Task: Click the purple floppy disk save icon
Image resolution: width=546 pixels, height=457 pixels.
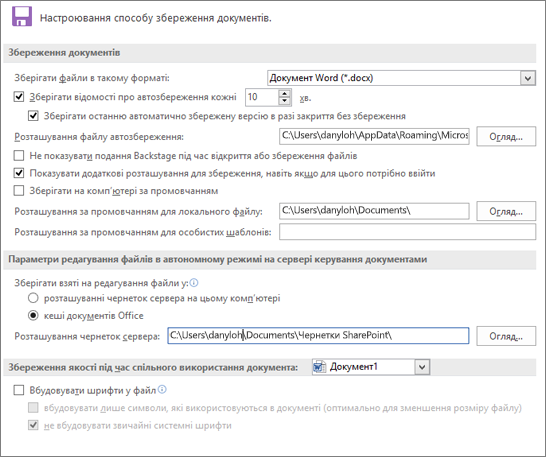Action: [22, 16]
